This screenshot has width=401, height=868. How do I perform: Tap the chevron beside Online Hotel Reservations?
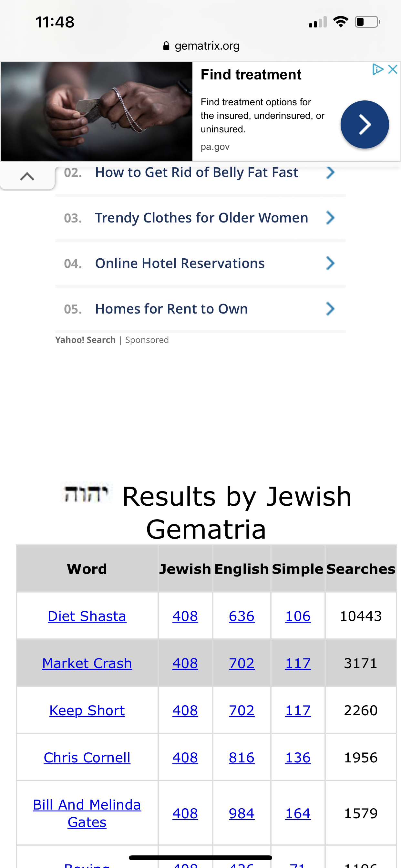[330, 263]
